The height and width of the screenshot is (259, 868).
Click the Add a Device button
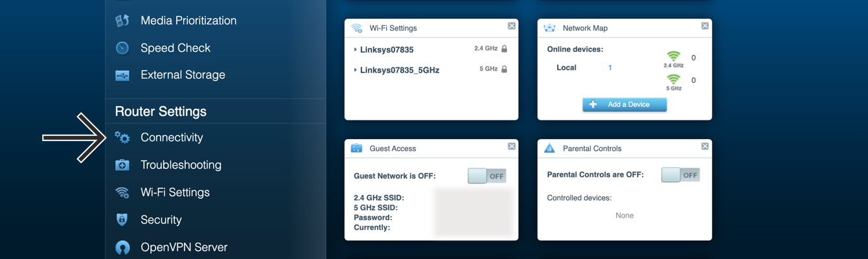pyautogui.click(x=624, y=104)
